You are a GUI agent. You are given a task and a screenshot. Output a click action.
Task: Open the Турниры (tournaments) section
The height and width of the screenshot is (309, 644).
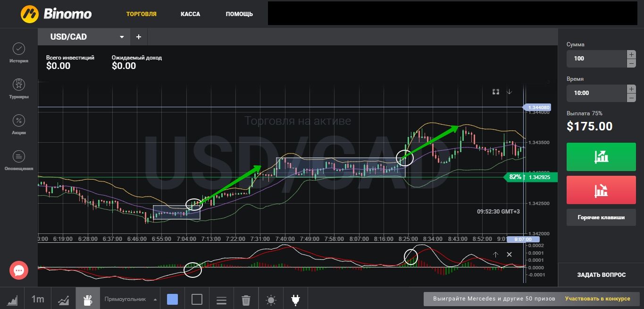tap(19, 89)
